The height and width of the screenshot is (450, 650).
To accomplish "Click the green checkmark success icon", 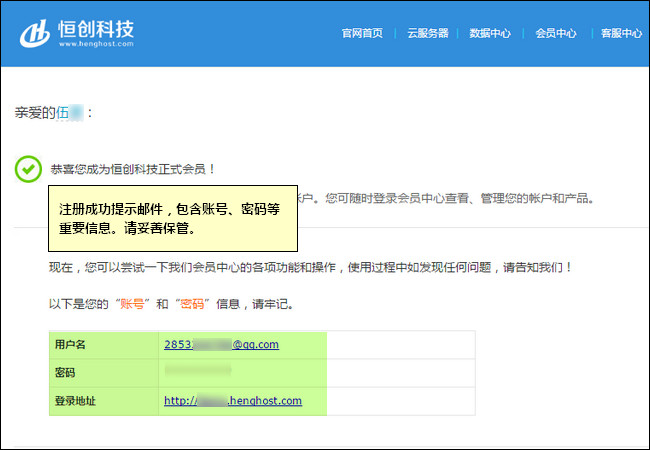I will (x=29, y=169).
